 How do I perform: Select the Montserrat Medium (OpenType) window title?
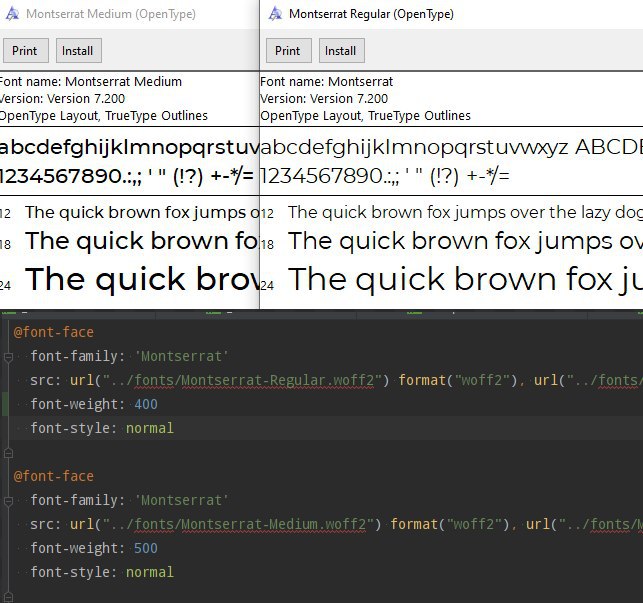click(111, 14)
